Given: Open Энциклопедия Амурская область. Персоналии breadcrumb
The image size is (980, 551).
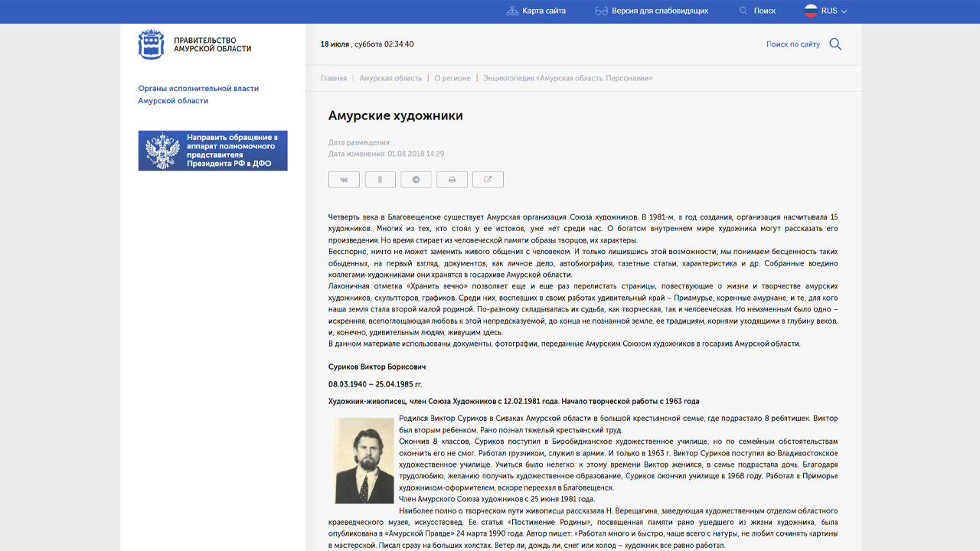Looking at the screenshot, I should point(568,78).
